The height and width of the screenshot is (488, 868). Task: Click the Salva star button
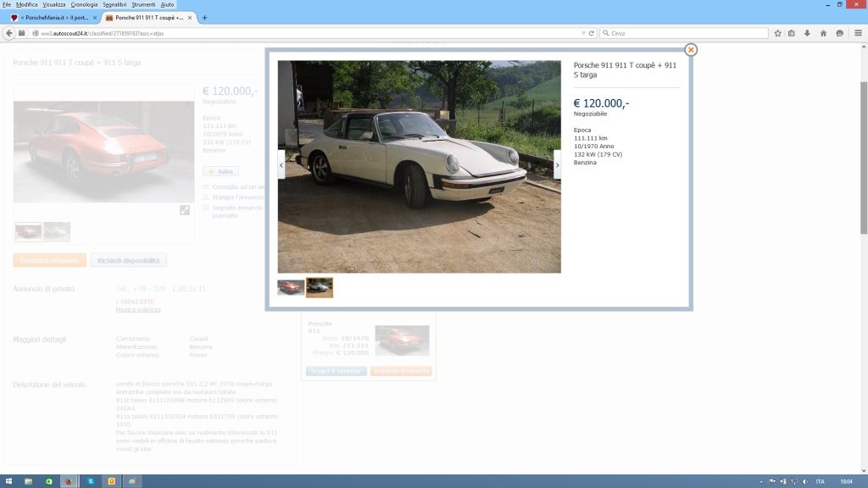pos(220,171)
